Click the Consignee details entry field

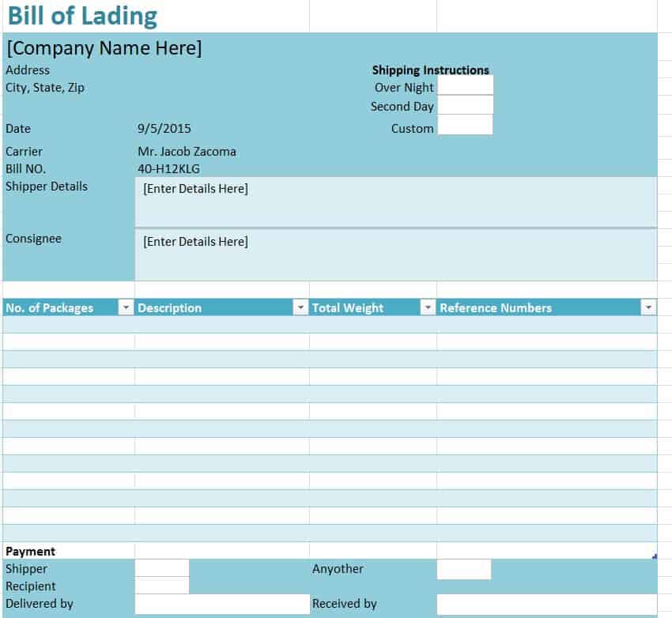395,254
